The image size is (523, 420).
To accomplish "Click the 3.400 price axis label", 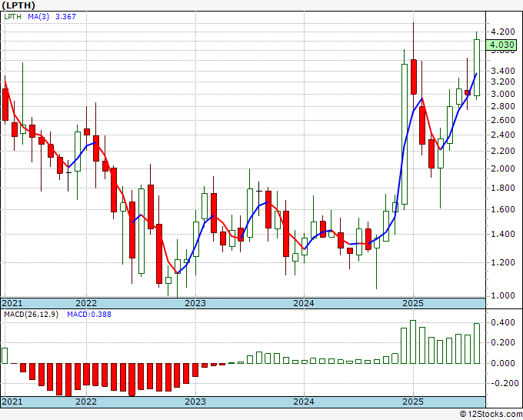I will pyautogui.click(x=502, y=71).
